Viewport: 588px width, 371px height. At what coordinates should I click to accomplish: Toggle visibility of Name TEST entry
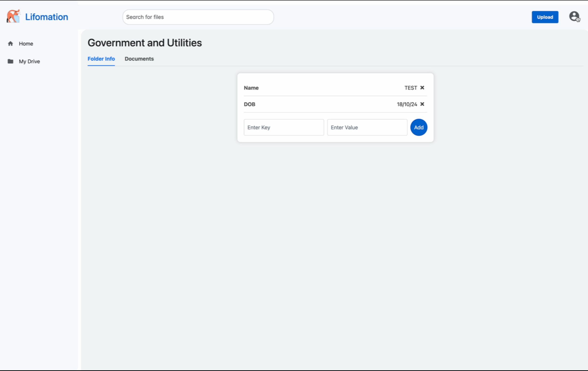click(x=422, y=88)
